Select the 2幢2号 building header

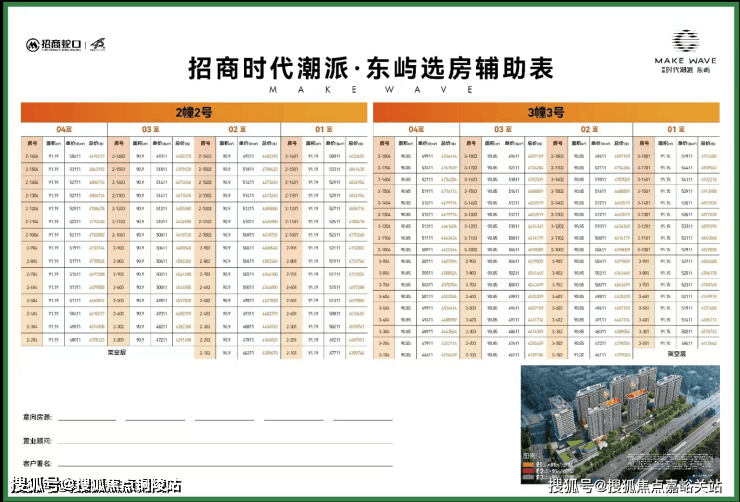(194, 112)
